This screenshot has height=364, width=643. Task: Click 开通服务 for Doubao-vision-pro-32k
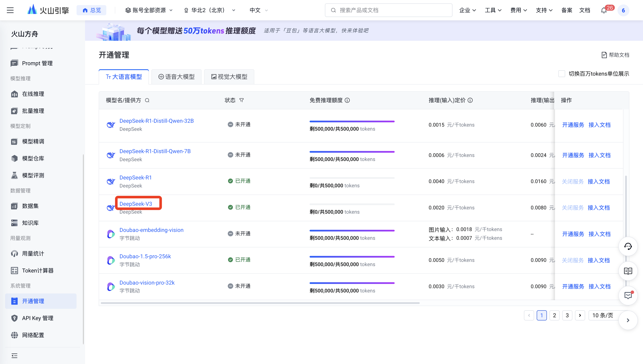pos(573,286)
